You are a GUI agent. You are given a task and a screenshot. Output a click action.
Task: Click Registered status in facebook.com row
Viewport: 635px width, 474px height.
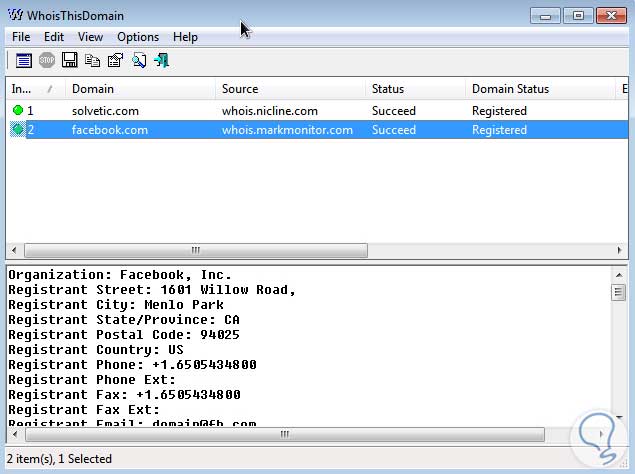tap(499, 130)
